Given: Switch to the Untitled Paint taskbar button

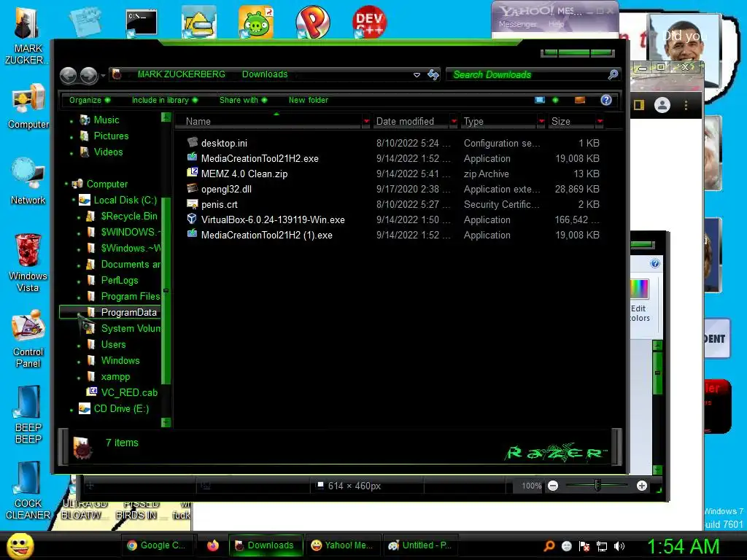Looking at the screenshot, I should pos(420,545).
